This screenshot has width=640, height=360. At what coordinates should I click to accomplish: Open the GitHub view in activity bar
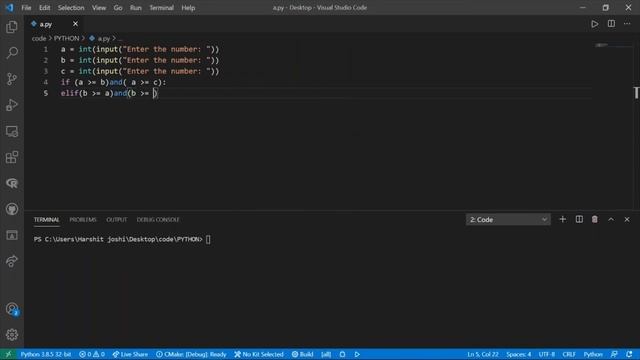12,209
